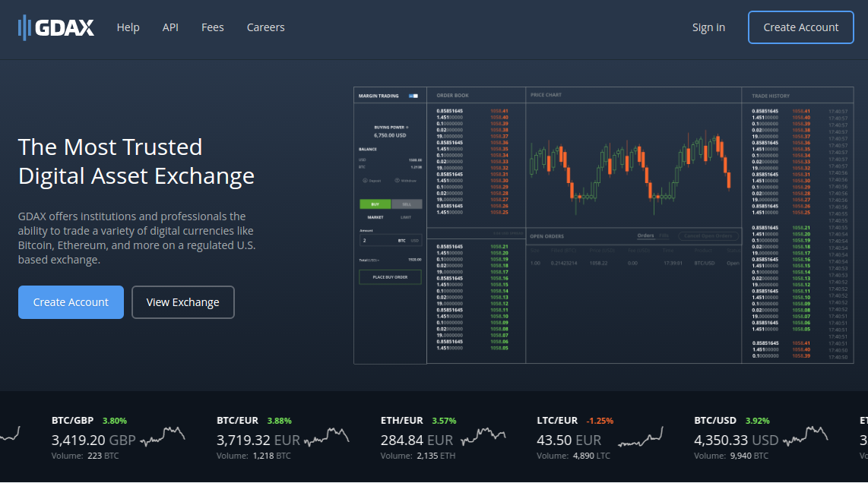
Task: Click the 4,350.33 USD price
Action: coord(737,440)
